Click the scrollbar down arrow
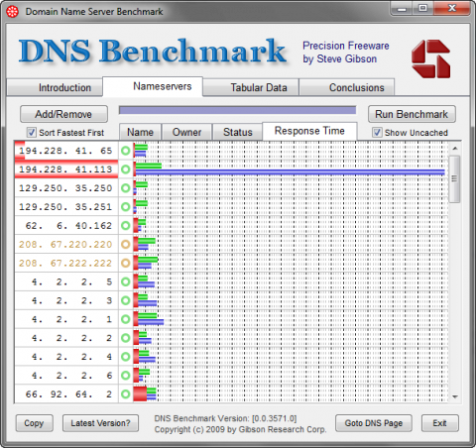This screenshot has width=476, height=448. (x=455, y=396)
